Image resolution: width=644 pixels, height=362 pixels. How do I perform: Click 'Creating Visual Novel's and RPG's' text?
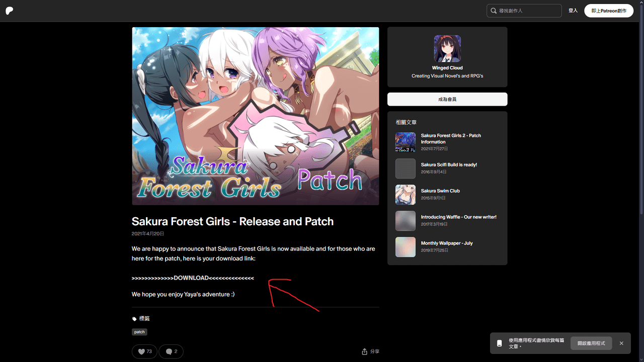point(447,76)
